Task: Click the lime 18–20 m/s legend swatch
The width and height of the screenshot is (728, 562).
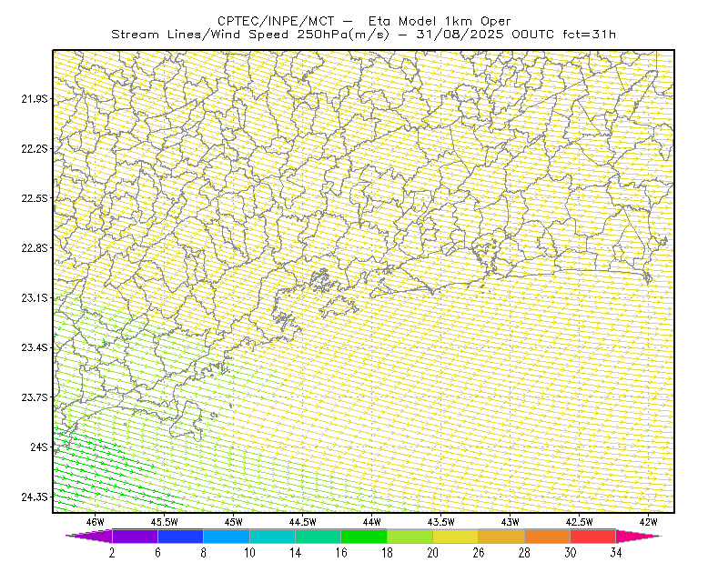Action: (x=410, y=536)
